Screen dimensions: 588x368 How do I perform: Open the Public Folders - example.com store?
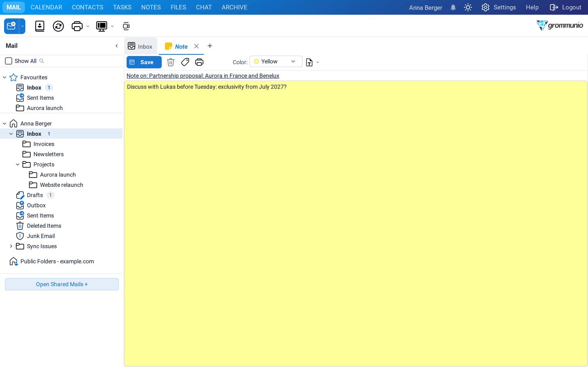tap(57, 261)
